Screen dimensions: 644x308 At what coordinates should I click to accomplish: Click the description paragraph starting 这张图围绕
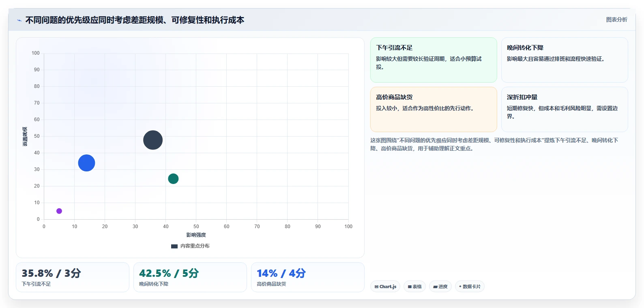[x=494, y=144]
